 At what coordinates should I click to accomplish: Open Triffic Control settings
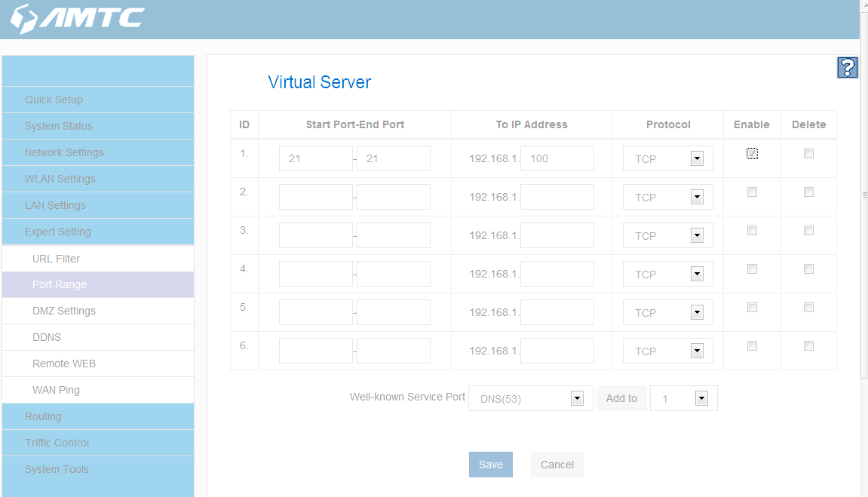tap(98, 443)
